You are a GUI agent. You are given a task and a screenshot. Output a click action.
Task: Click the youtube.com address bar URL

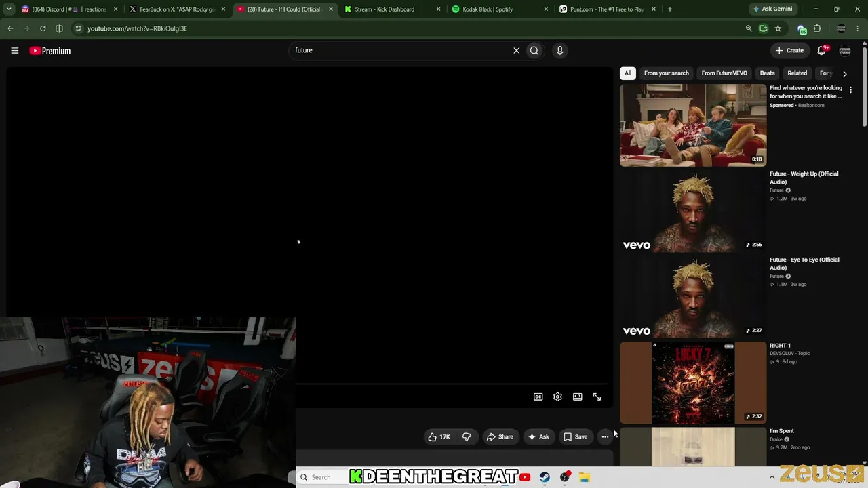tap(137, 28)
